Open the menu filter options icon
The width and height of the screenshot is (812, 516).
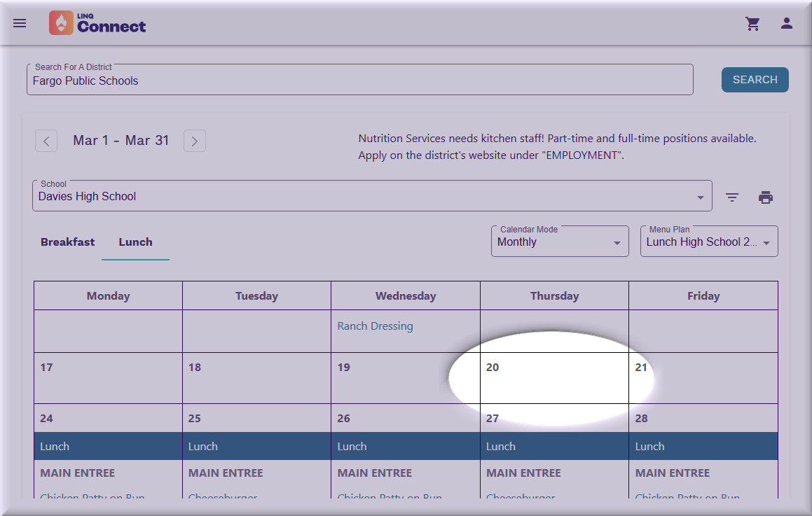click(x=732, y=197)
